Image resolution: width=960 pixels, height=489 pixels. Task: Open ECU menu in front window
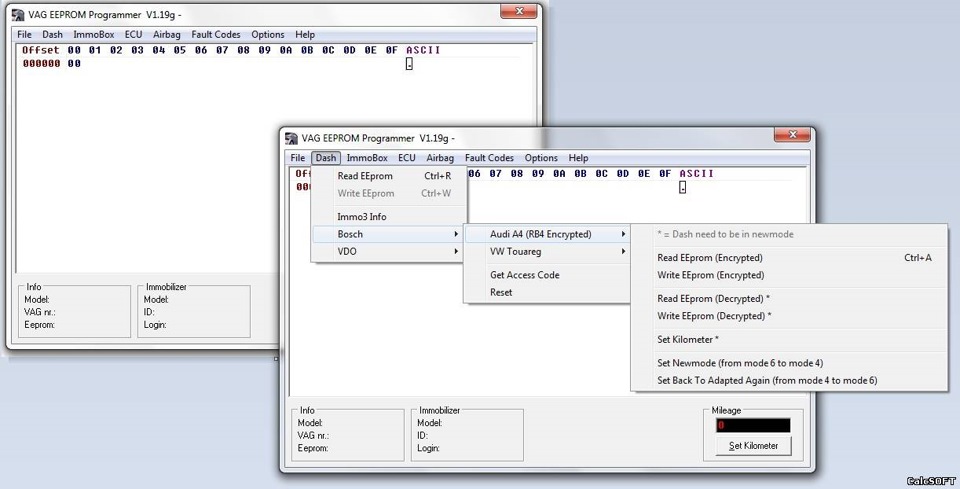click(x=407, y=158)
